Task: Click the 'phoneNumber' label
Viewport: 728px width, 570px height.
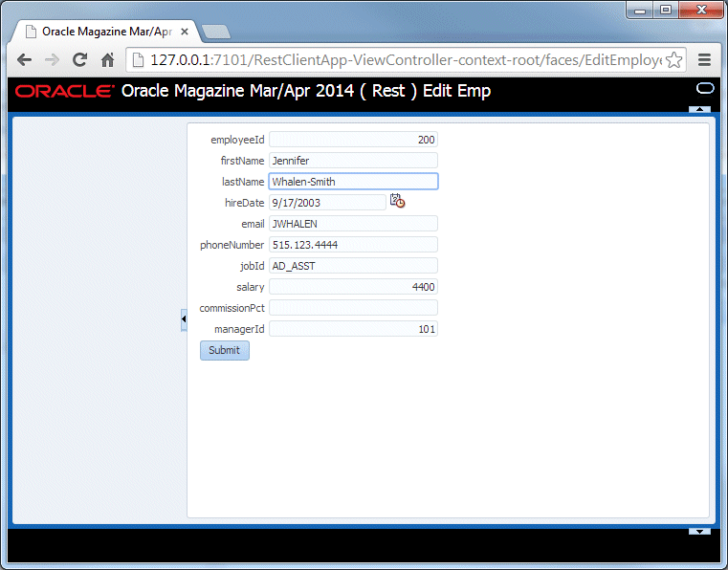Action: click(x=232, y=245)
